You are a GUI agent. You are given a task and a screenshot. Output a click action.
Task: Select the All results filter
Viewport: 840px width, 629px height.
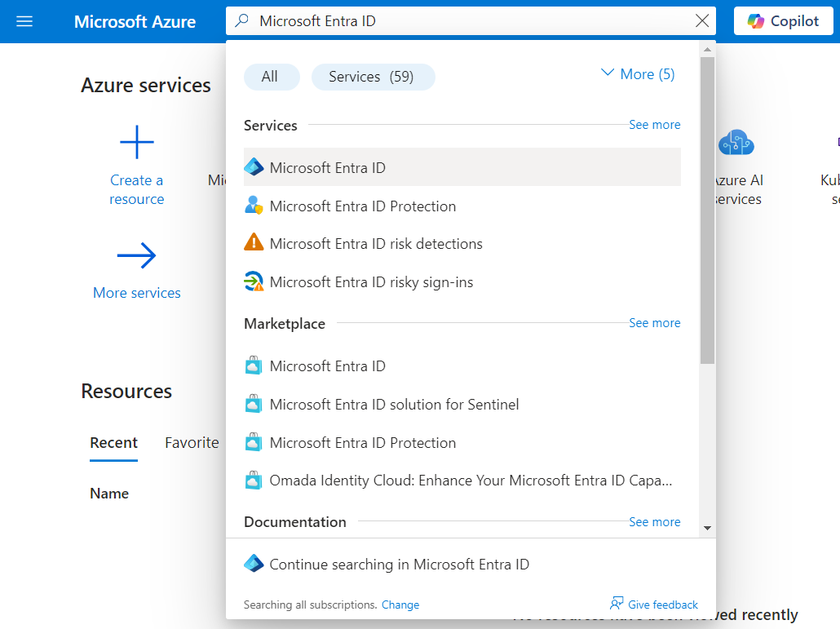pyautogui.click(x=272, y=76)
